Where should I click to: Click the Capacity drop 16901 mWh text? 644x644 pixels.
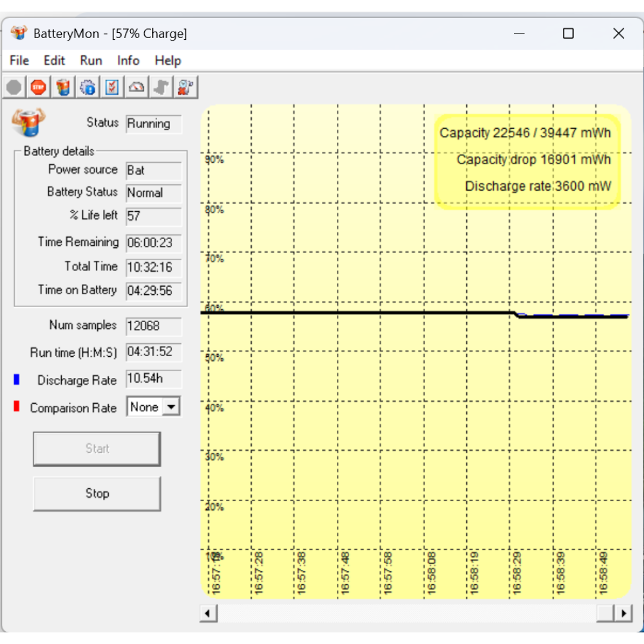coord(533,160)
